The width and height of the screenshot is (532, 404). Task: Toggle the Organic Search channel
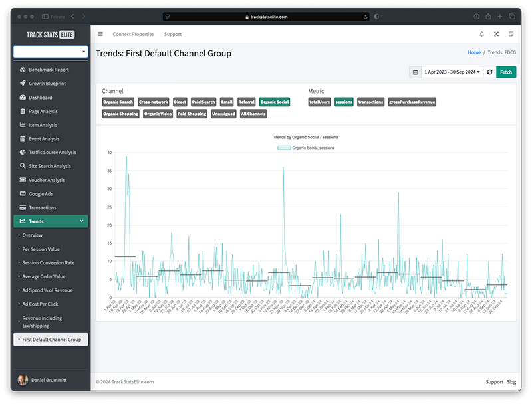pyautogui.click(x=118, y=102)
